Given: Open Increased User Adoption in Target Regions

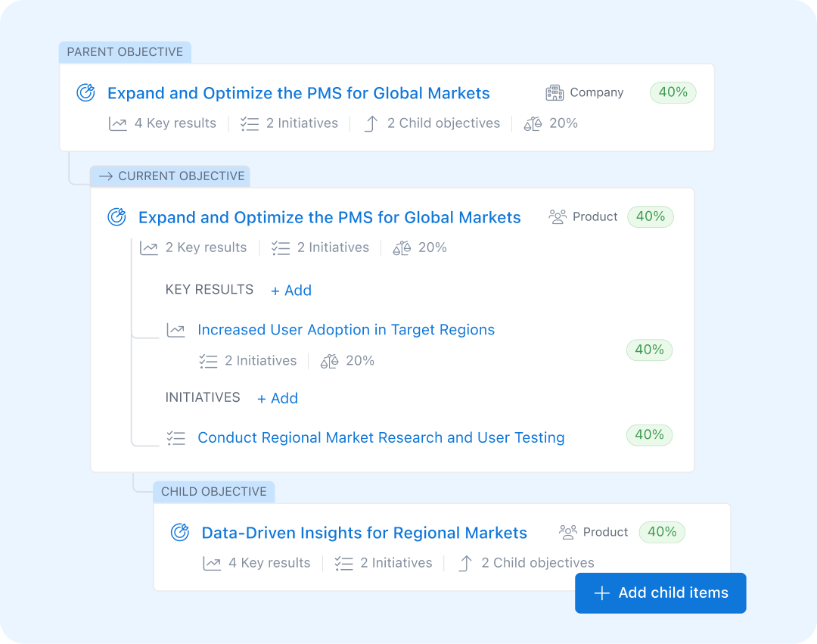Looking at the screenshot, I should (x=346, y=330).
